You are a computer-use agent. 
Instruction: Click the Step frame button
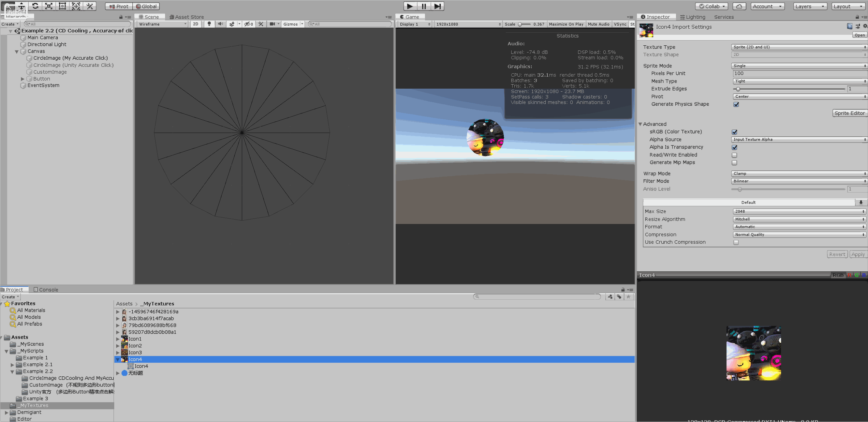438,6
